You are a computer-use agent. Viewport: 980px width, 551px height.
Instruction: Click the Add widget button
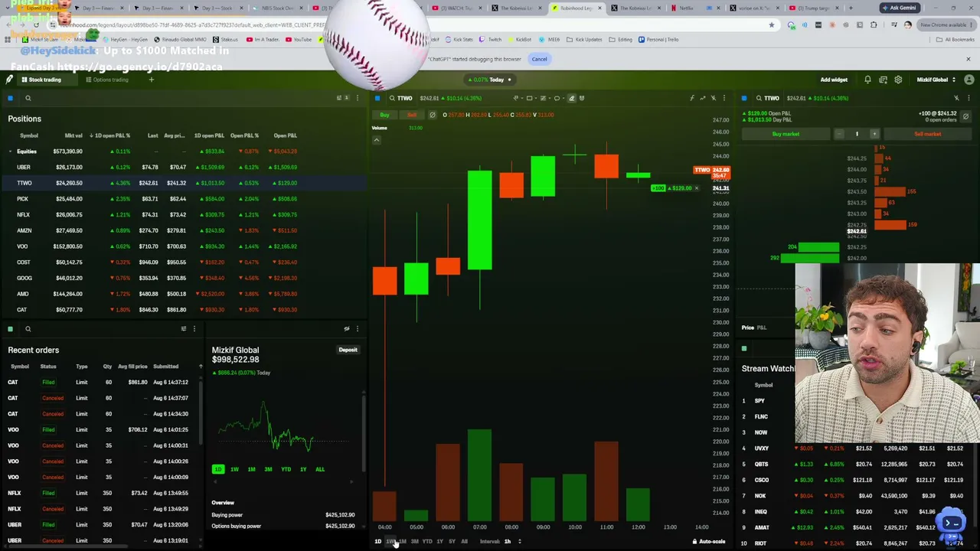tap(834, 80)
